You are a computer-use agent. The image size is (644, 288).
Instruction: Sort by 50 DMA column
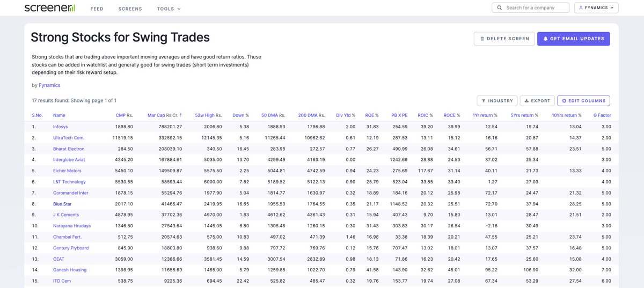(273, 115)
